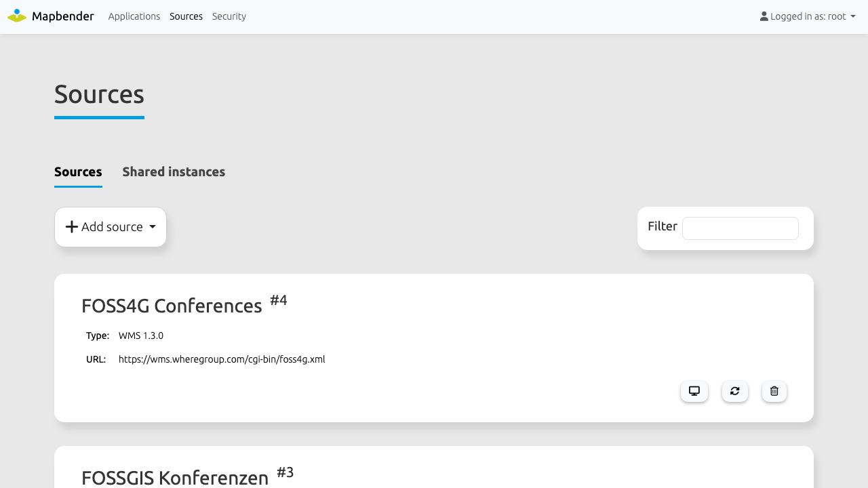Image resolution: width=868 pixels, height=488 pixels.
Task: Select the Sources tab below the heading
Action: (x=78, y=172)
